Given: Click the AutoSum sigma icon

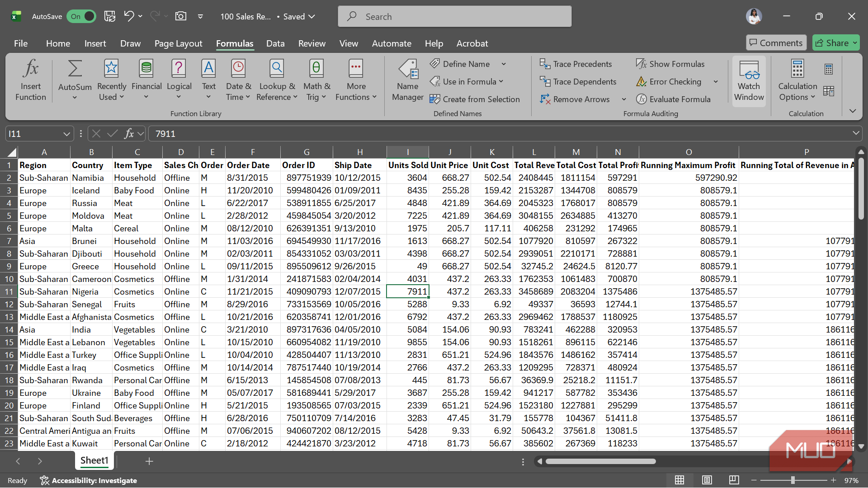Looking at the screenshot, I should [x=75, y=69].
